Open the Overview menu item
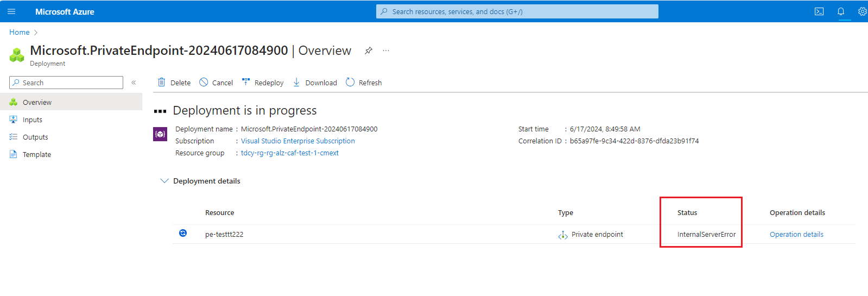 71,102
